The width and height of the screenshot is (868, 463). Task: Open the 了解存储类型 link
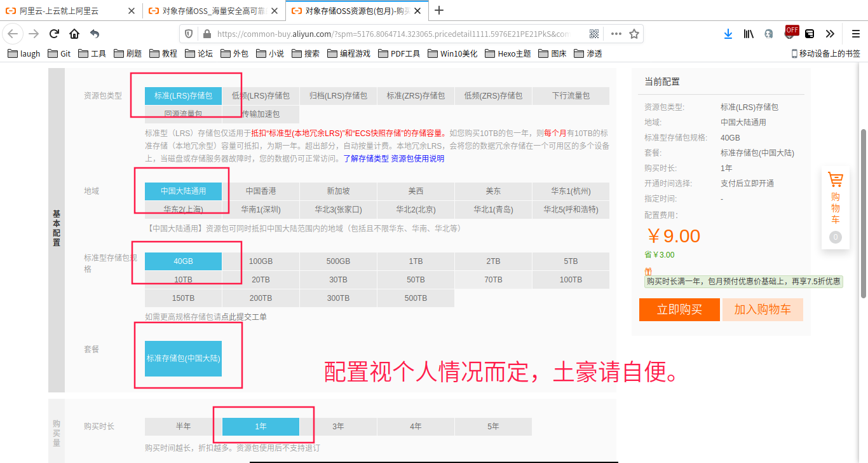(365, 158)
